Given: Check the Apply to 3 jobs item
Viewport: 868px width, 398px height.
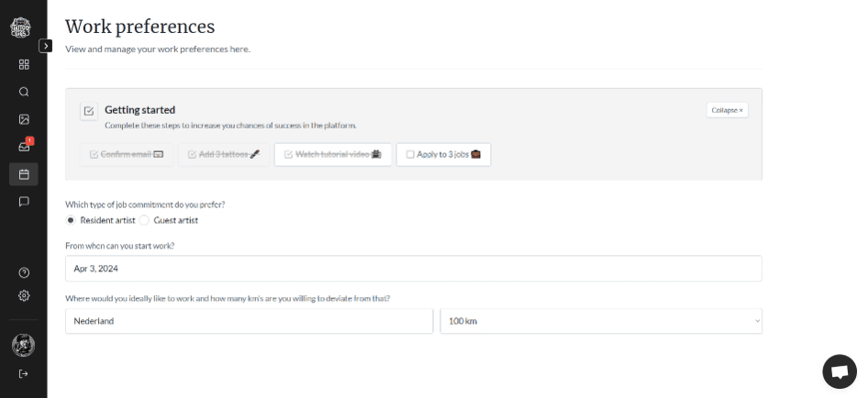Looking at the screenshot, I should point(443,154).
